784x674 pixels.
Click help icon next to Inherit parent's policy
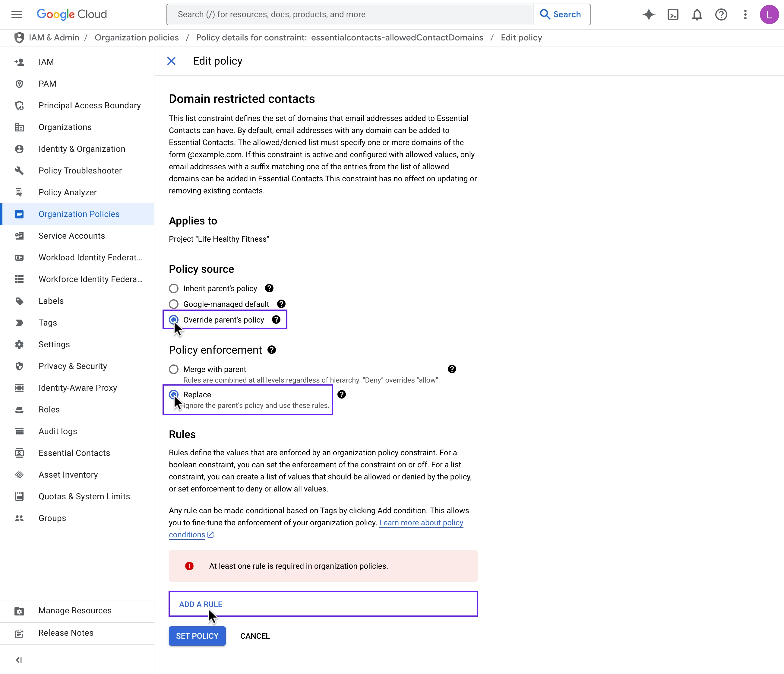point(269,288)
